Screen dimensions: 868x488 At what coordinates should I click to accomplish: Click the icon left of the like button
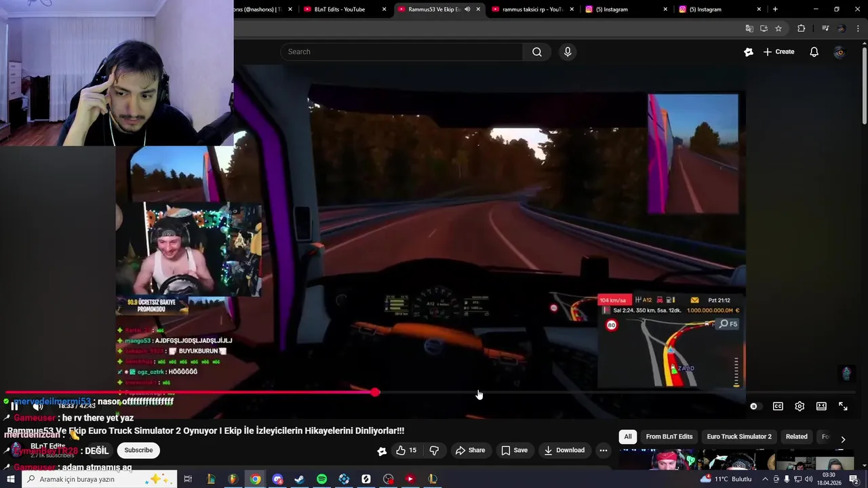(382, 451)
